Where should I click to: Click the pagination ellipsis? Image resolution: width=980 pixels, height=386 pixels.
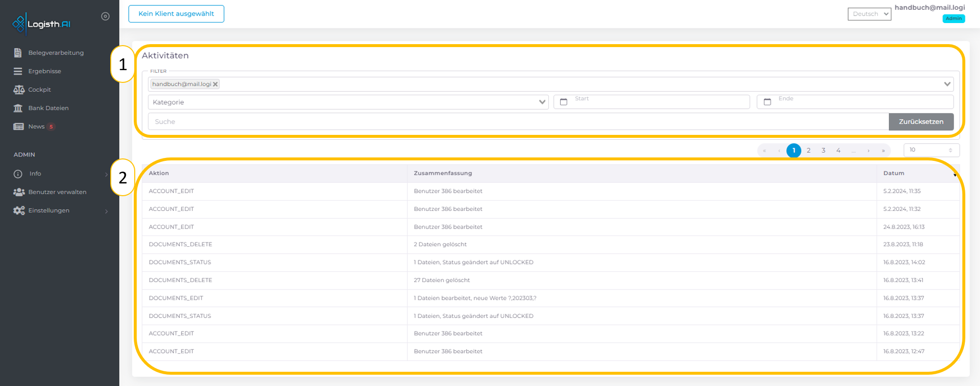[x=854, y=151]
